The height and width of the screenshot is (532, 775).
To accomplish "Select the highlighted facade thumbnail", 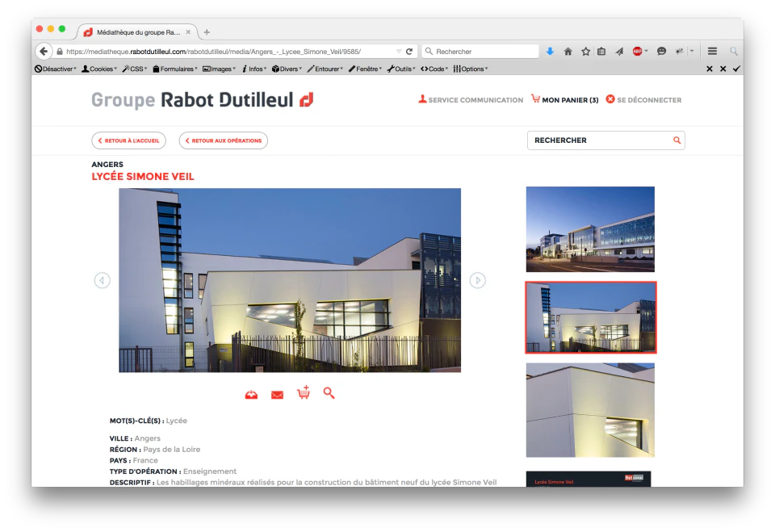I will pyautogui.click(x=590, y=317).
